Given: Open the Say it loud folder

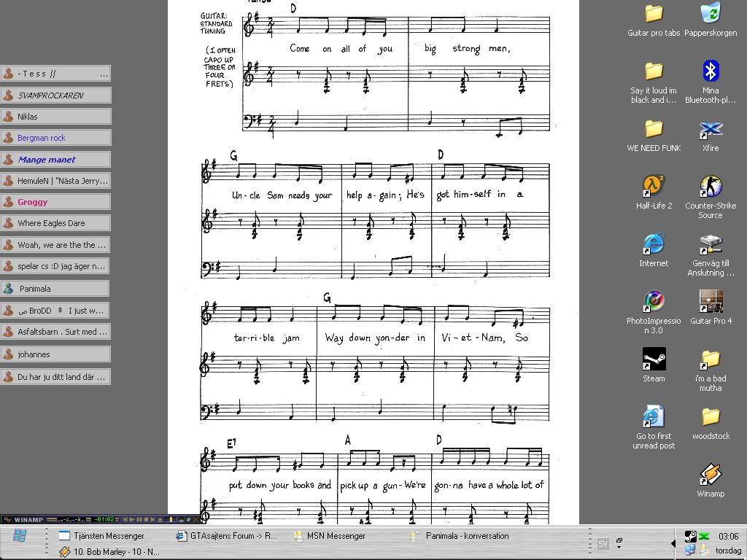Looking at the screenshot, I should [x=654, y=83].
